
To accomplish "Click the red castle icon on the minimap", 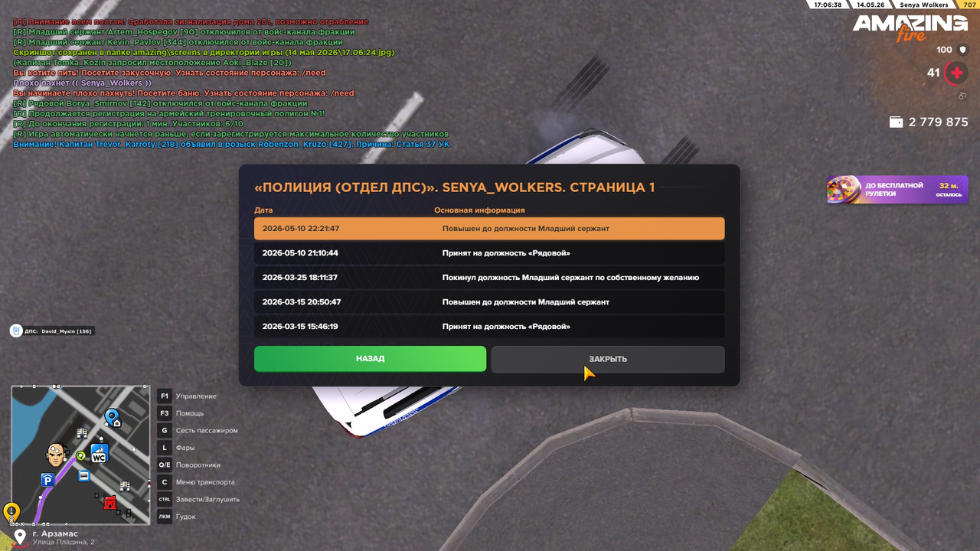I will click(109, 502).
